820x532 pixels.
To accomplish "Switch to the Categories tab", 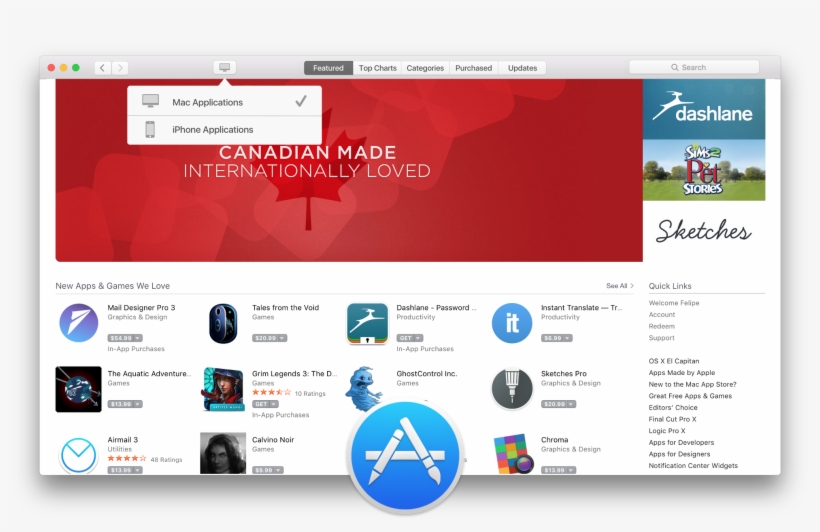I will 425,68.
